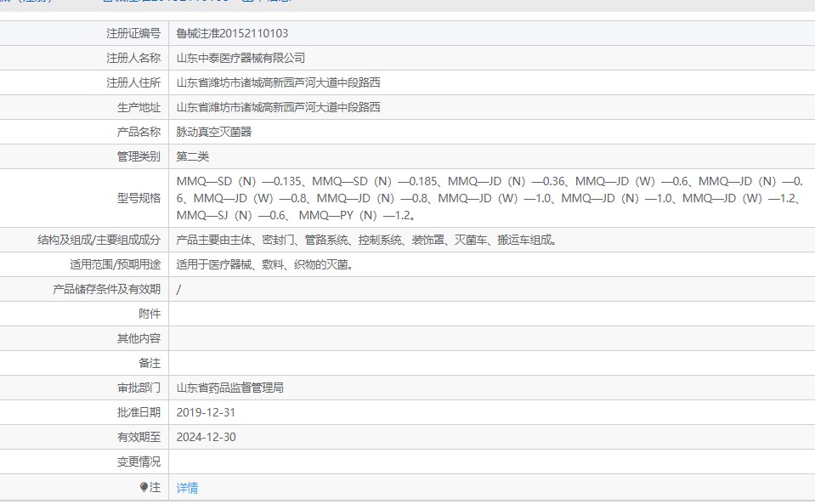The width and height of the screenshot is (815, 504).
Task: Select registration number 鲁械注准20152110103
Action: (232, 33)
